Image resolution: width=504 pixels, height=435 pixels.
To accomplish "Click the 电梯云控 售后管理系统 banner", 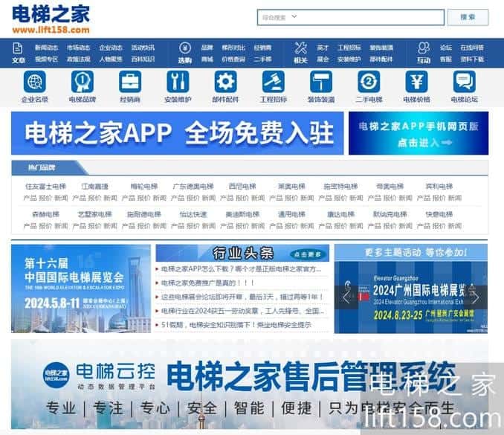I will pyautogui.click(x=250, y=384).
